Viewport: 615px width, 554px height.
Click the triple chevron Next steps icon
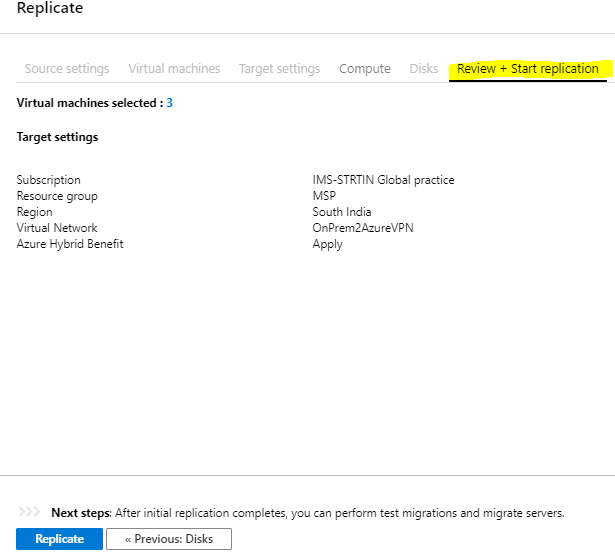29,512
